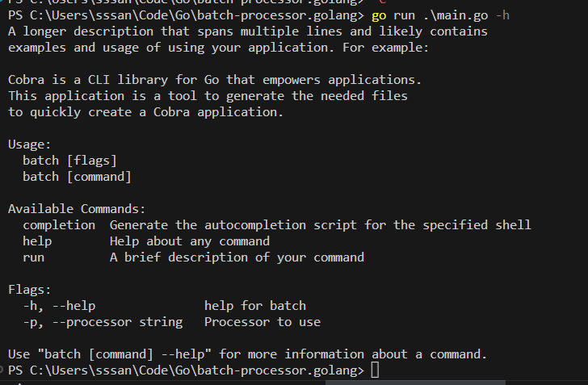This screenshot has width=588, height=385.
Task: Click the "completion" command name
Action: pos(58,225)
